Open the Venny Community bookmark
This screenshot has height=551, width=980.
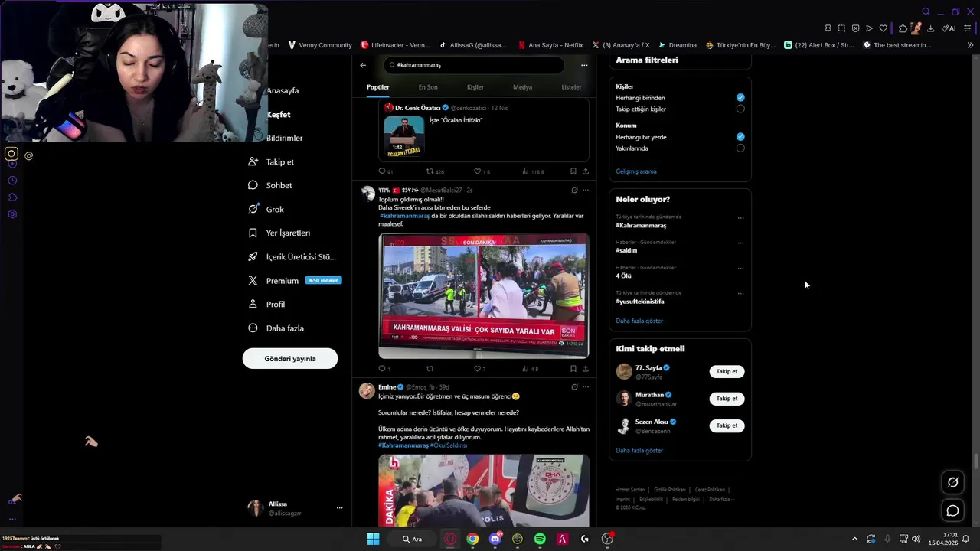click(319, 45)
